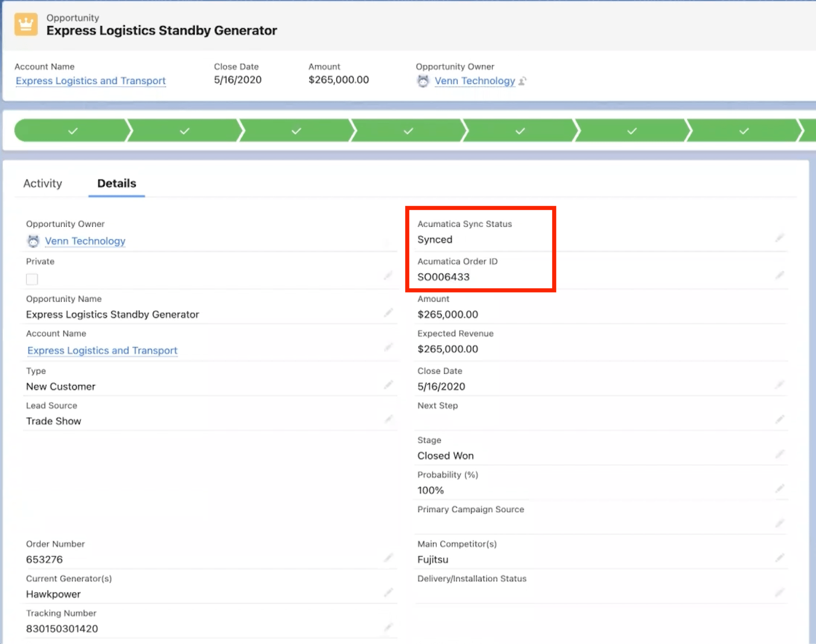Screen dimensions: 816x644
Task: Edit Opportunity Name pencil icon
Action: tap(388, 313)
